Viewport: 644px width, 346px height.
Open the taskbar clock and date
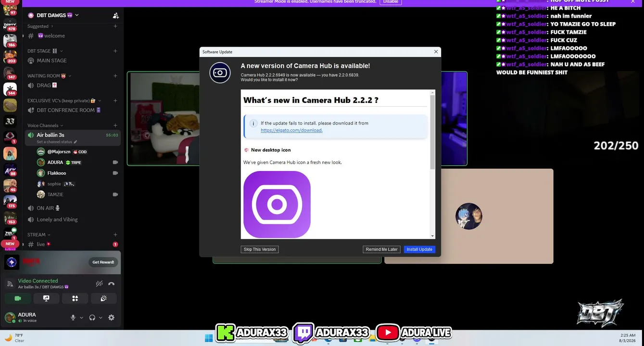[x=628, y=338]
